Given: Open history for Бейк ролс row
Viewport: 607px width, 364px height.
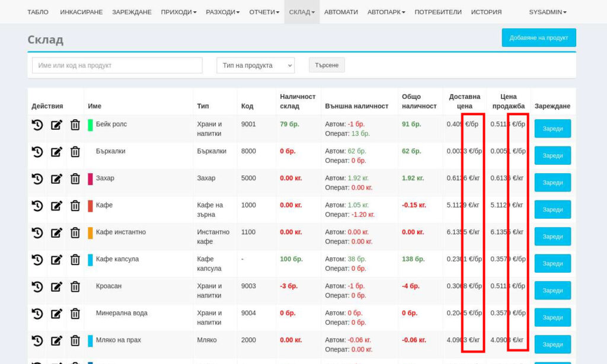Looking at the screenshot, I should (37, 124).
